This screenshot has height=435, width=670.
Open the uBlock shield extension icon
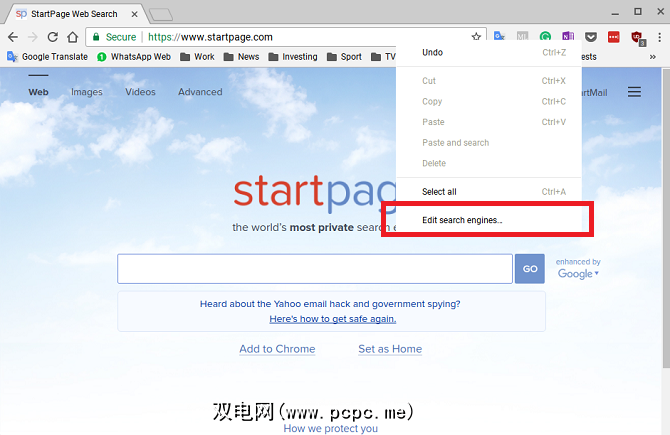point(638,38)
